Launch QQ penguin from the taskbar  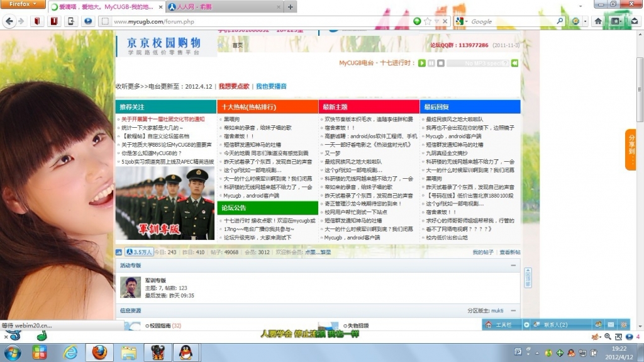[x=186, y=353]
